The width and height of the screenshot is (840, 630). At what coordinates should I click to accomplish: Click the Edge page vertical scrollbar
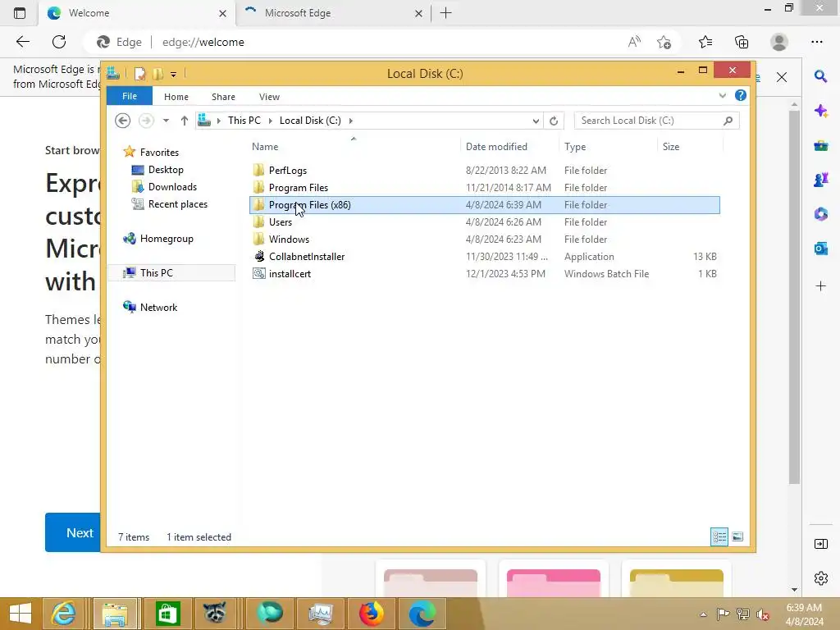(x=794, y=297)
